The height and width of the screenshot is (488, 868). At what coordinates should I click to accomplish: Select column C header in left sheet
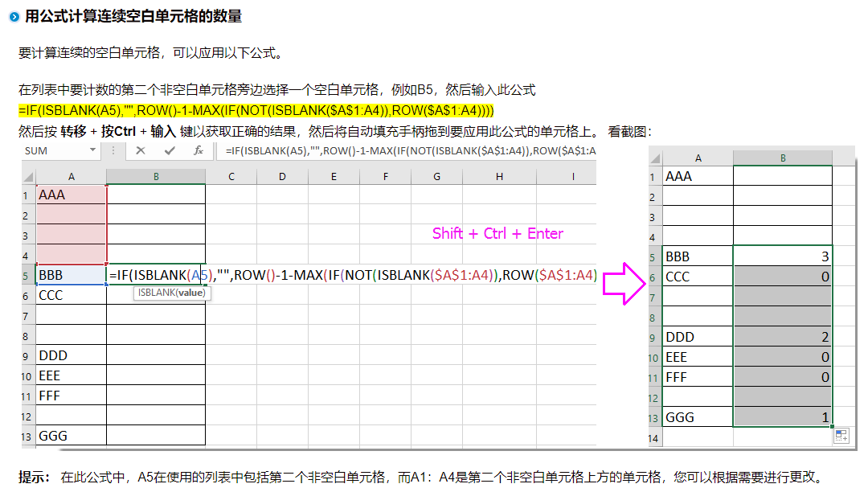coord(231,176)
